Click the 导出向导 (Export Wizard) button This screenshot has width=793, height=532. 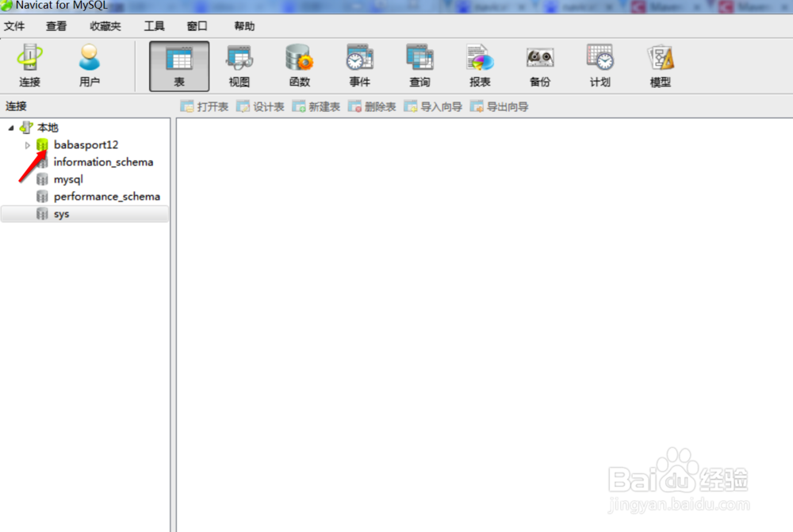tap(499, 107)
